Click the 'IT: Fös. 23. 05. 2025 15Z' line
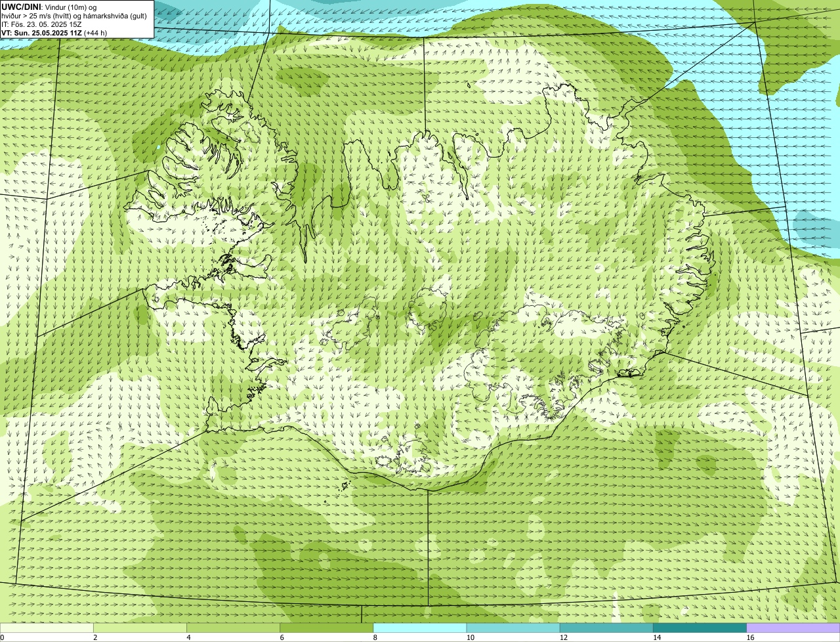The width and height of the screenshot is (840, 642). pyautogui.click(x=41, y=24)
